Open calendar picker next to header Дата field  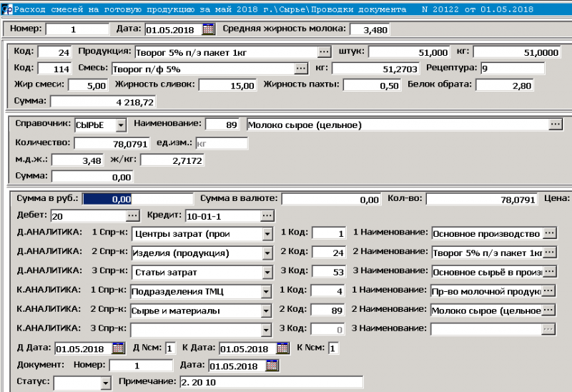pyautogui.click(x=209, y=29)
